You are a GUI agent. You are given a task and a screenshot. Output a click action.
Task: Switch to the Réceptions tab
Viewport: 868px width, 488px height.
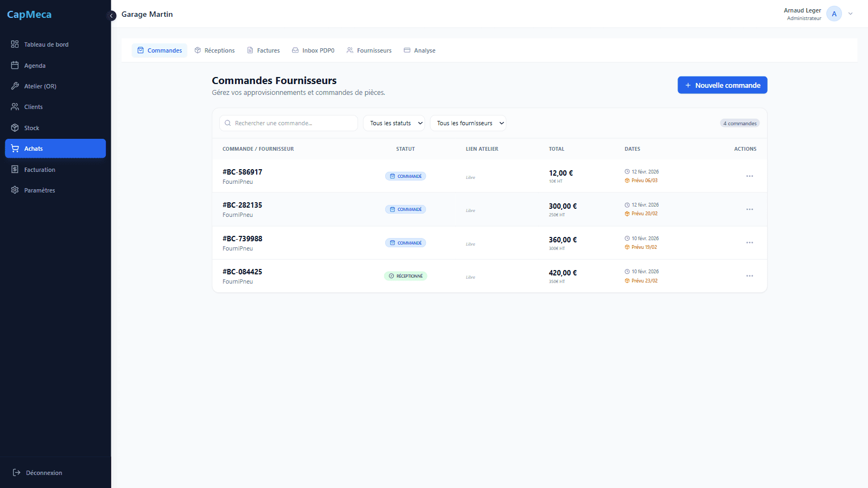215,50
